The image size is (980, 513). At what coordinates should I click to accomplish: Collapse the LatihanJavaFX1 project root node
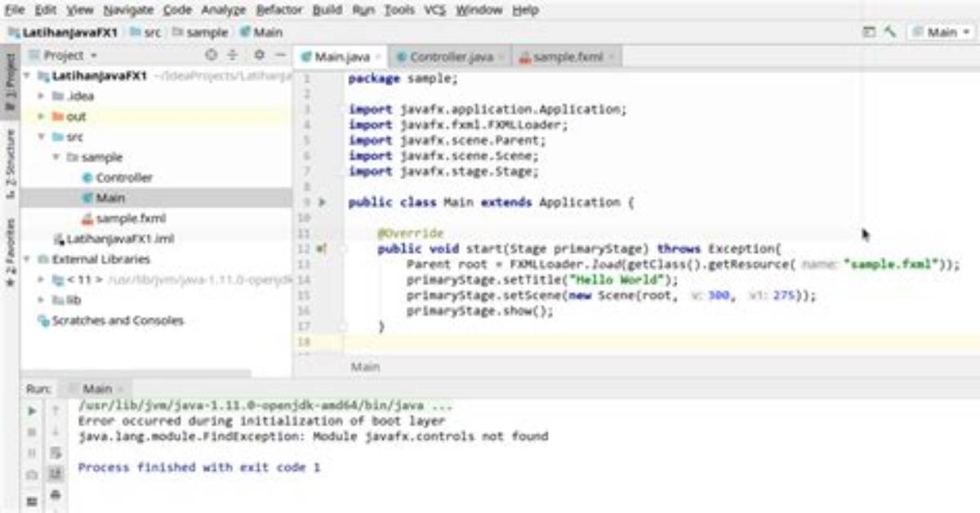tap(28, 76)
